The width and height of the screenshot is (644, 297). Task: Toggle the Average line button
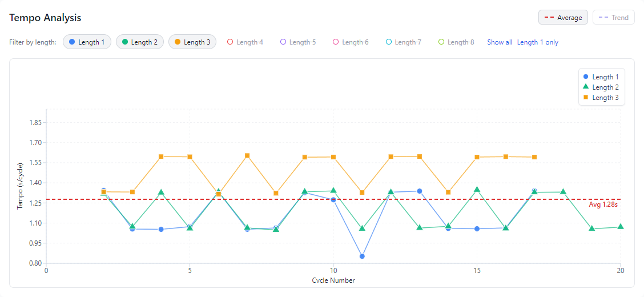[x=563, y=18]
